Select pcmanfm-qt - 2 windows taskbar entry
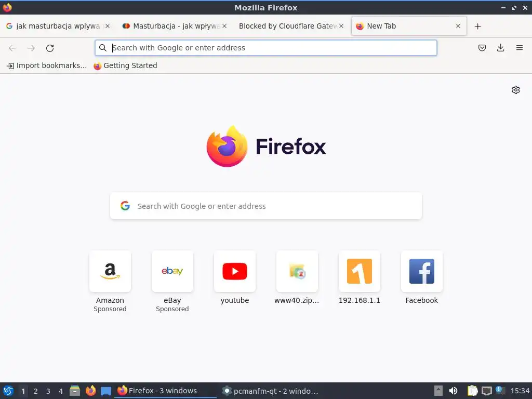532x399 pixels. click(x=270, y=391)
